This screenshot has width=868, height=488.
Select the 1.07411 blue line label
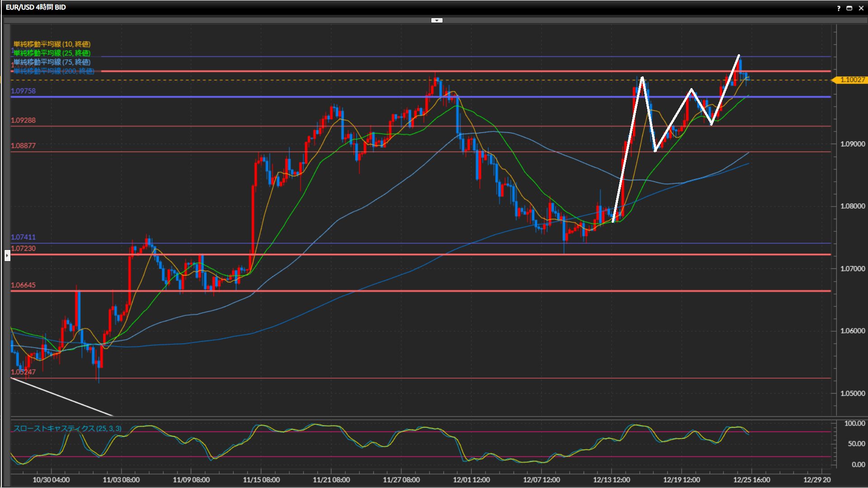[23, 237]
